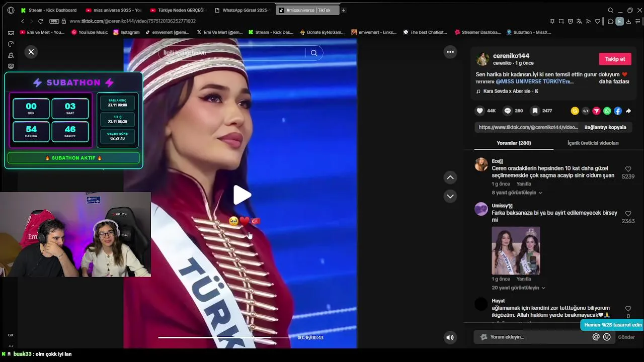This screenshot has height=362, width=644.
Task: Click the Hemen %25 tasarruf edin banner
Action: click(613, 325)
